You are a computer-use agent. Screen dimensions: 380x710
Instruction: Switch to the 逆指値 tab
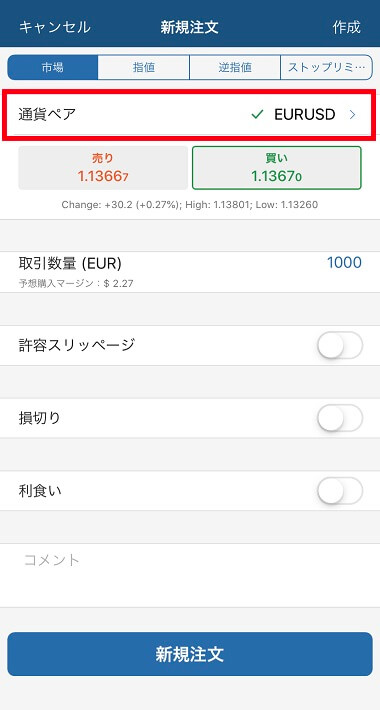point(235,67)
